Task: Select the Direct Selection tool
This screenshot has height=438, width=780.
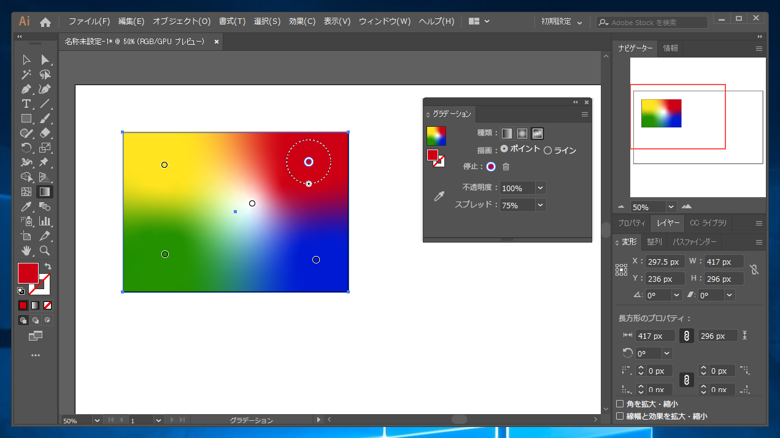Action: click(x=45, y=60)
